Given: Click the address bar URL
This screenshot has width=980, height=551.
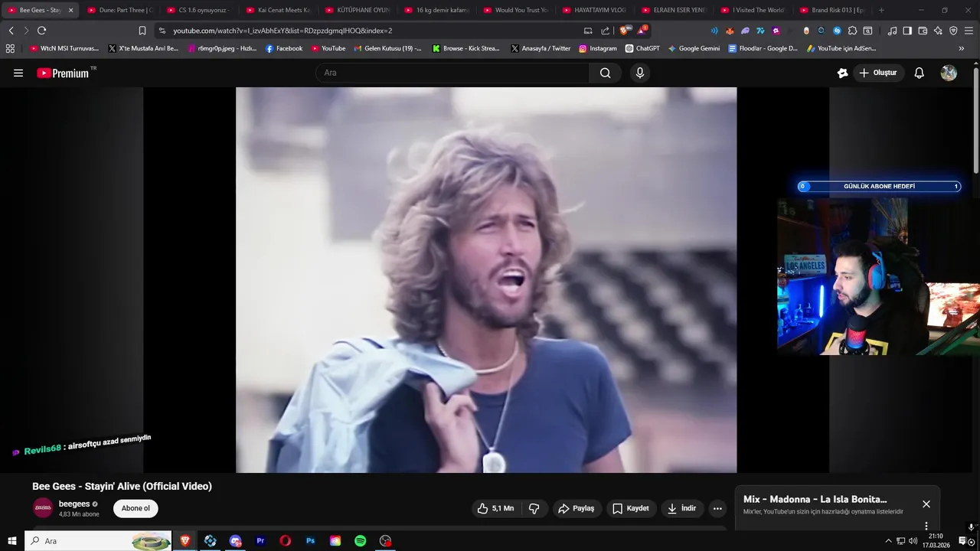Looking at the screenshot, I should point(283,31).
